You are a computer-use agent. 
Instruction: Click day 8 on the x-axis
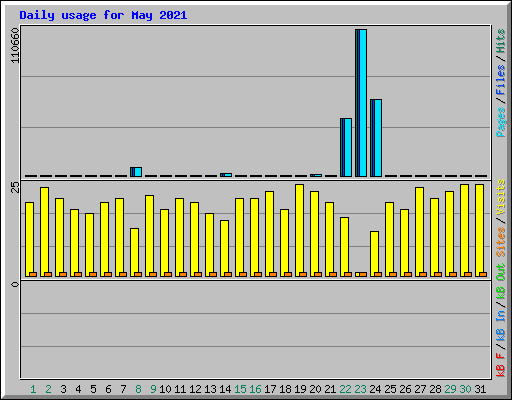pyautogui.click(x=138, y=389)
